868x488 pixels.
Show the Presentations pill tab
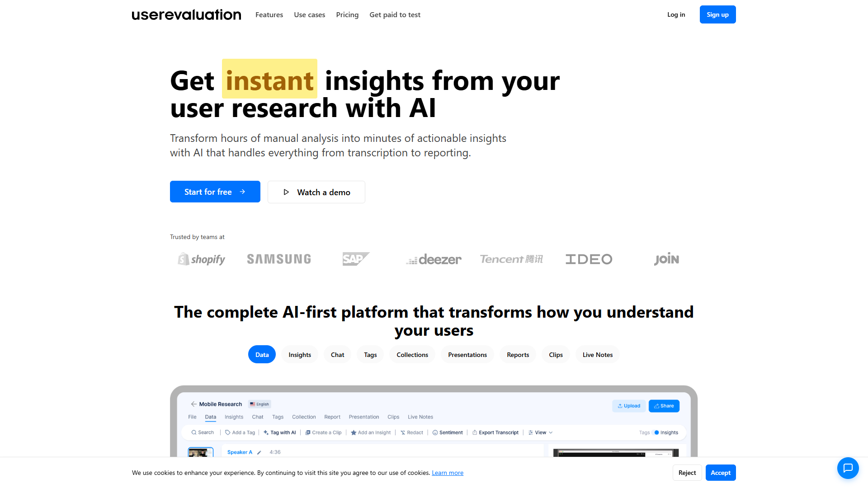[x=467, y=355]
